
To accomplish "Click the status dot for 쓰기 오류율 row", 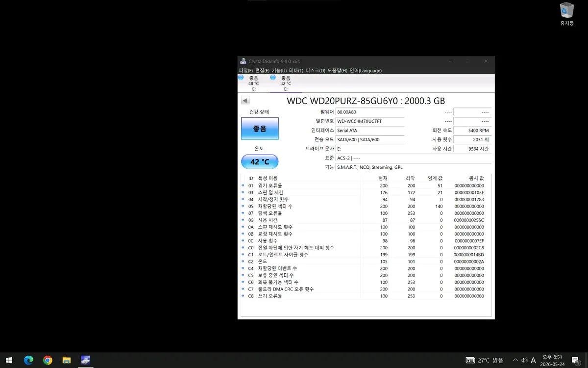I will 243,295.
